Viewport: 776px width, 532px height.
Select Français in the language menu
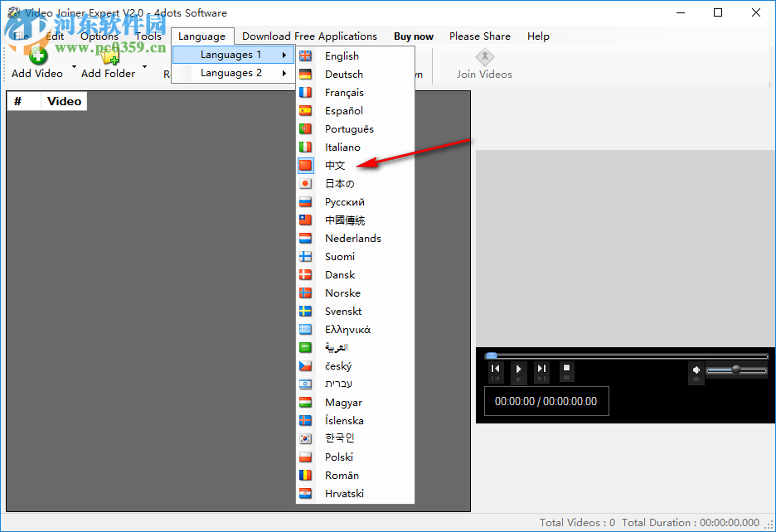[x=342, y=92]
